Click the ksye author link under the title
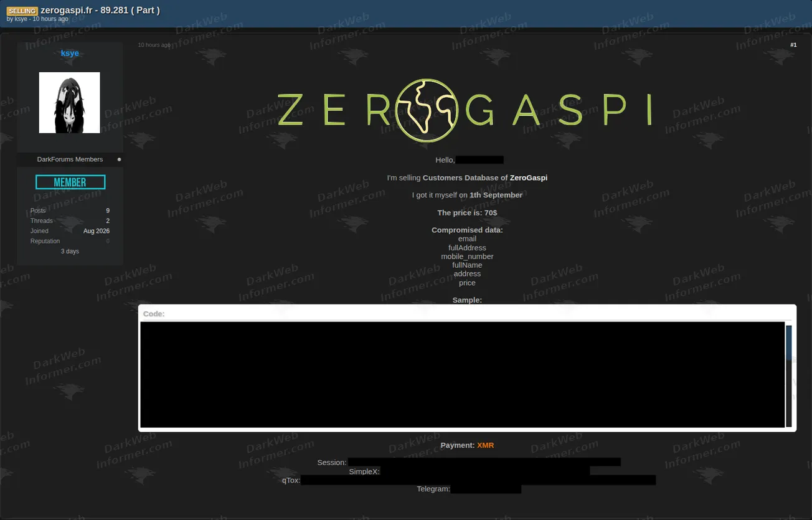812x520 pixels. coord(21,19)
